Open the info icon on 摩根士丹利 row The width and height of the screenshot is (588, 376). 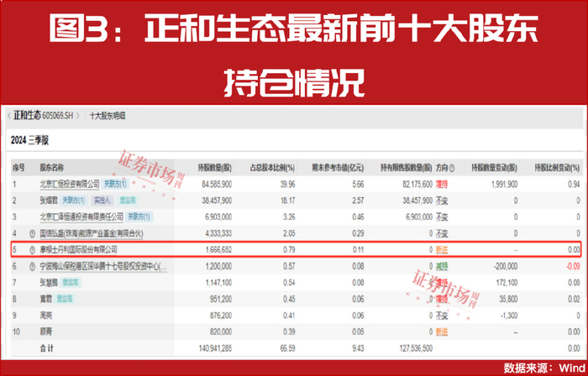pos(33,250)
